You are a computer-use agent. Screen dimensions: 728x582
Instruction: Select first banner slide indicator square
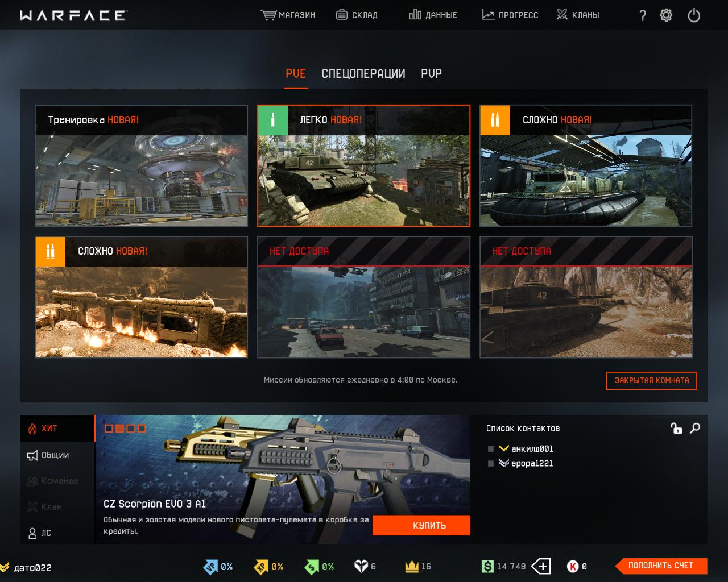pos(109,429)
